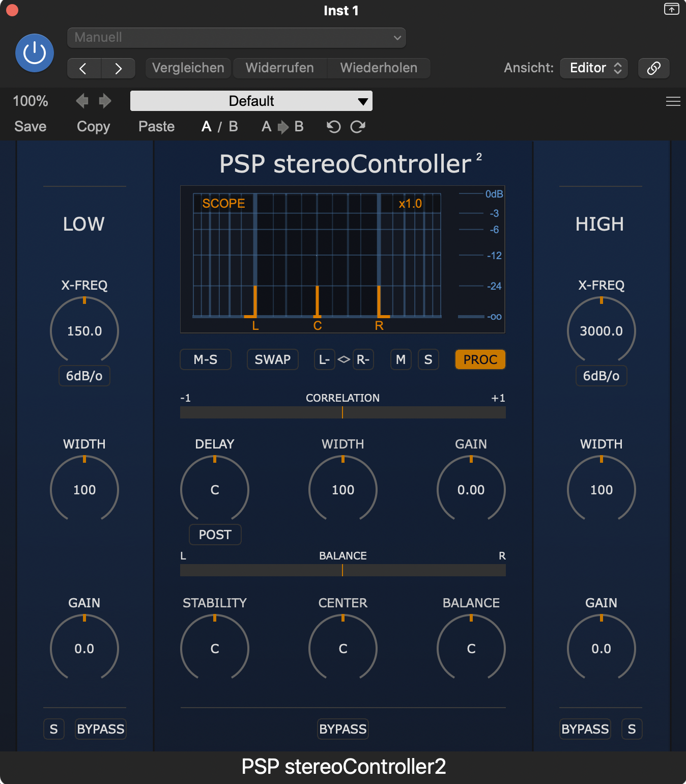This screenshot has width=686, height=784.
Task: Click the BALANCE meter bar
Action: (x=343, y=570)
